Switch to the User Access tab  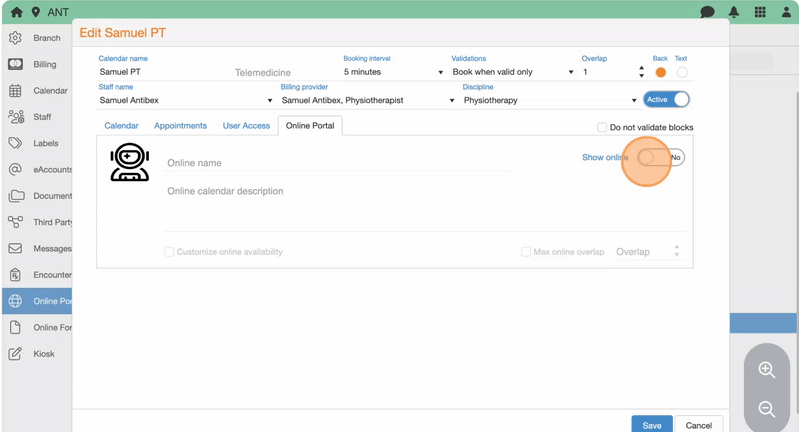[x=246, y=126]
